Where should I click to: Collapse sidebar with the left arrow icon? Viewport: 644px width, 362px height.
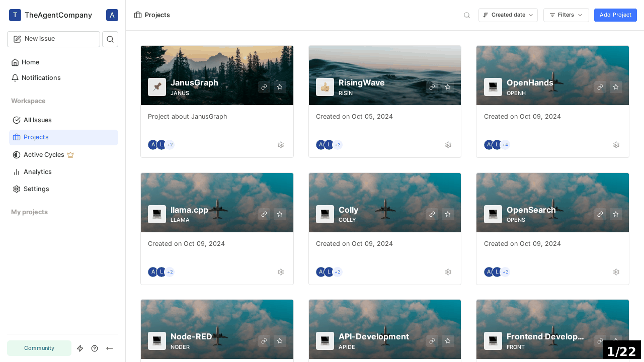(110, 348)
